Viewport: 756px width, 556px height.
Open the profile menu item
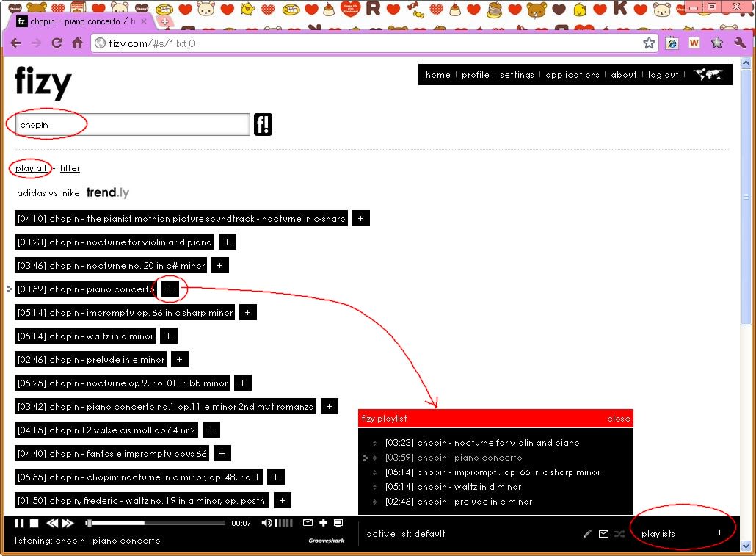(475, 75)
